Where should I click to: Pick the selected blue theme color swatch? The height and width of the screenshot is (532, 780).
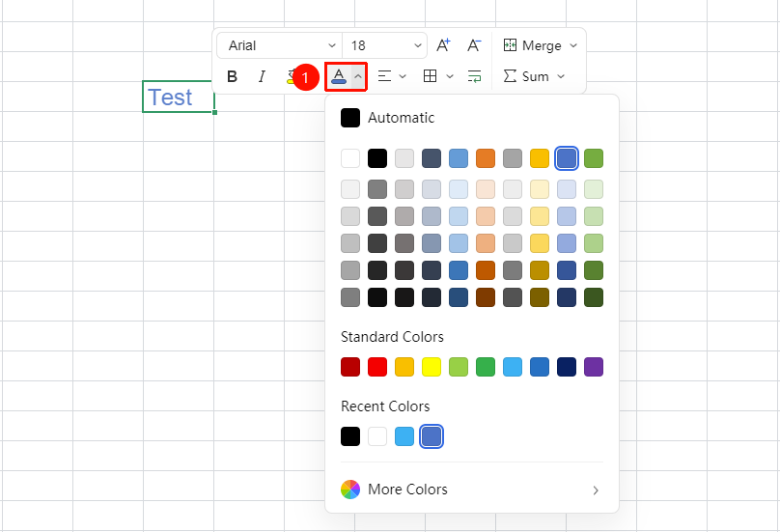567,158
